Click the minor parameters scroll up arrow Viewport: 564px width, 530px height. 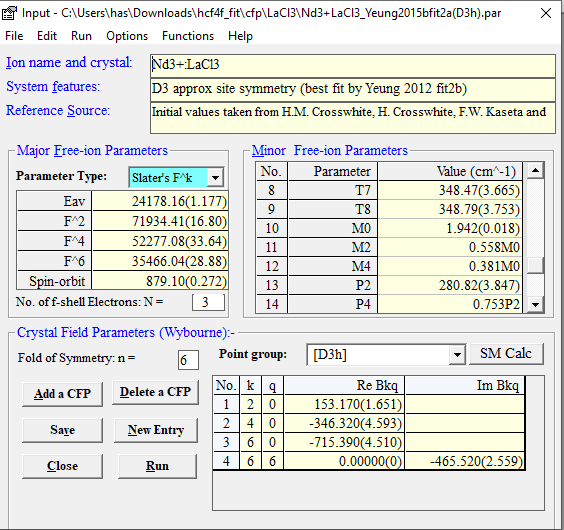tap(535, 171)
